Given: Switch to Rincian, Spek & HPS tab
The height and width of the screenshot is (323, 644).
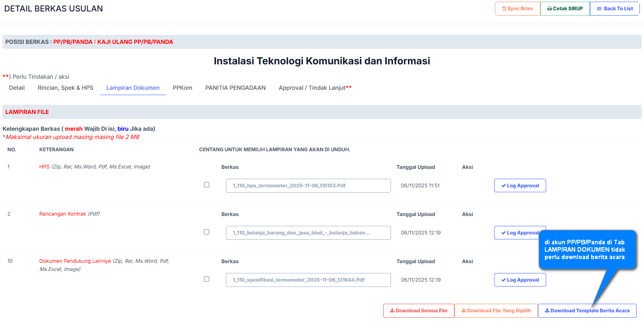Looking at the screenshot, I should pyautogui.click(x=66, y=88).
